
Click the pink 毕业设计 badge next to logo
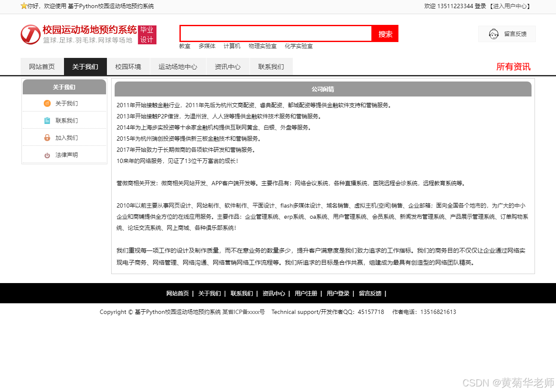147,34
